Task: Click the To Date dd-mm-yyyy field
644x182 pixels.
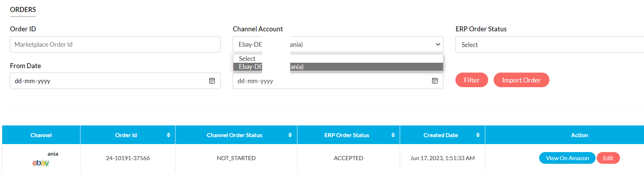Action: 328,81
